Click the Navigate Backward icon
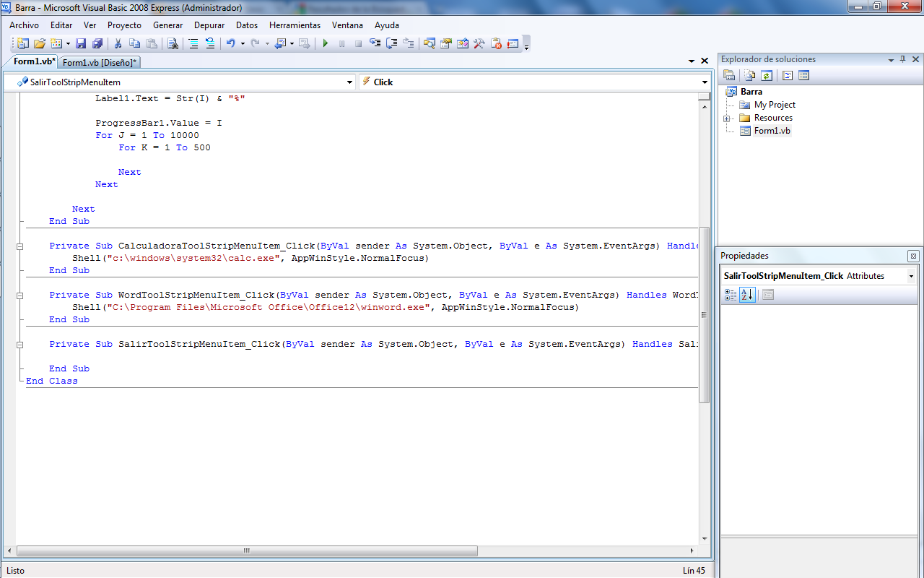The height and width of the screenshot is (578, 924). click(282, 43)
